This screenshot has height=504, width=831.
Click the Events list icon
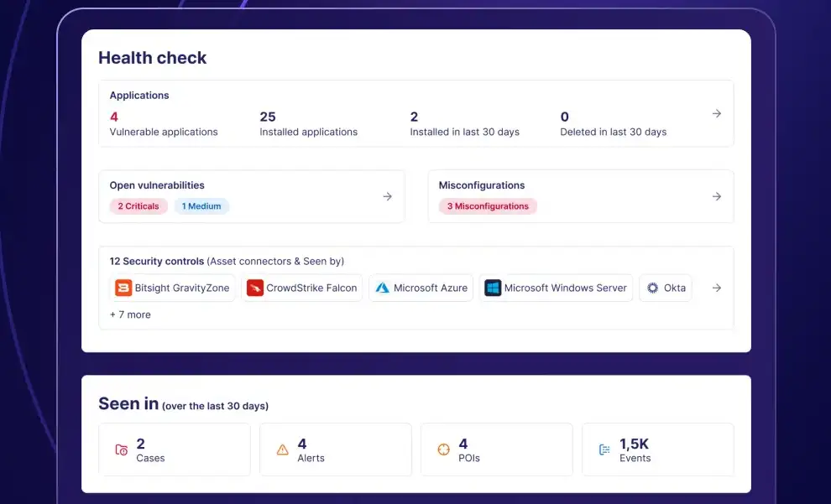coord(604,450)
